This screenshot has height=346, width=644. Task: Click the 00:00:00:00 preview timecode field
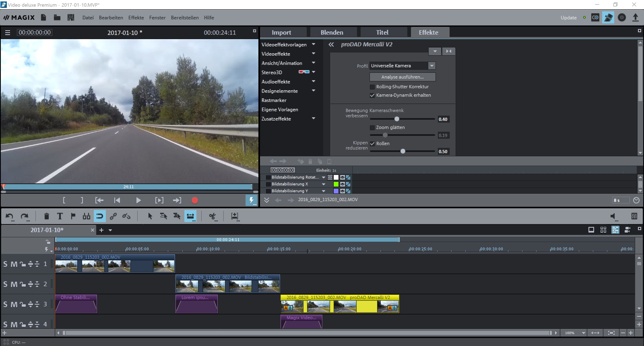coord(34,32)
